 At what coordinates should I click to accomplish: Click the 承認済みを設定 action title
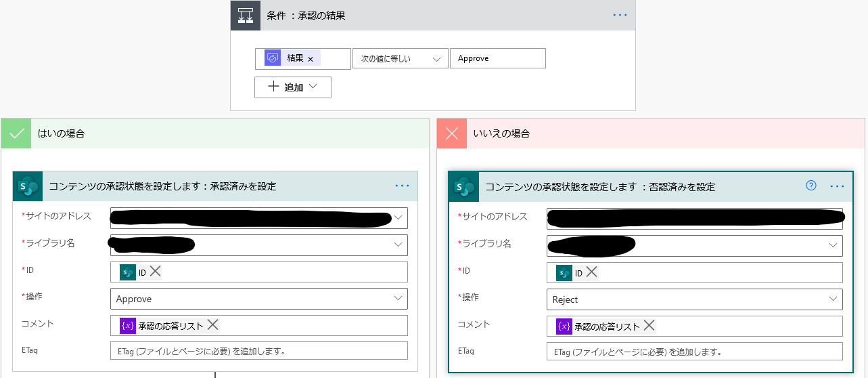163,186
